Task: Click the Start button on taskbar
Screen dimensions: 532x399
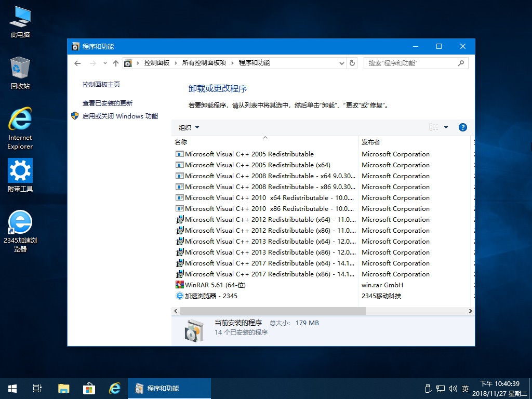Action: [12, 389]
